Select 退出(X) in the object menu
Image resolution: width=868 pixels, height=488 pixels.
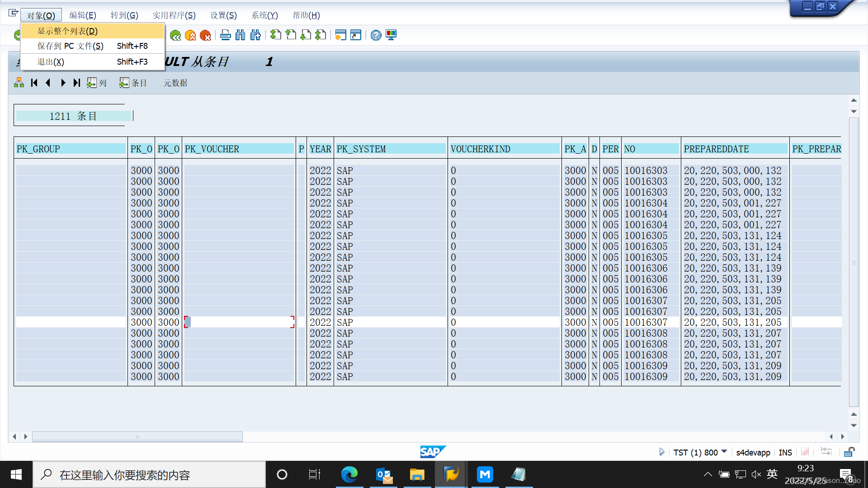point(51,62)
